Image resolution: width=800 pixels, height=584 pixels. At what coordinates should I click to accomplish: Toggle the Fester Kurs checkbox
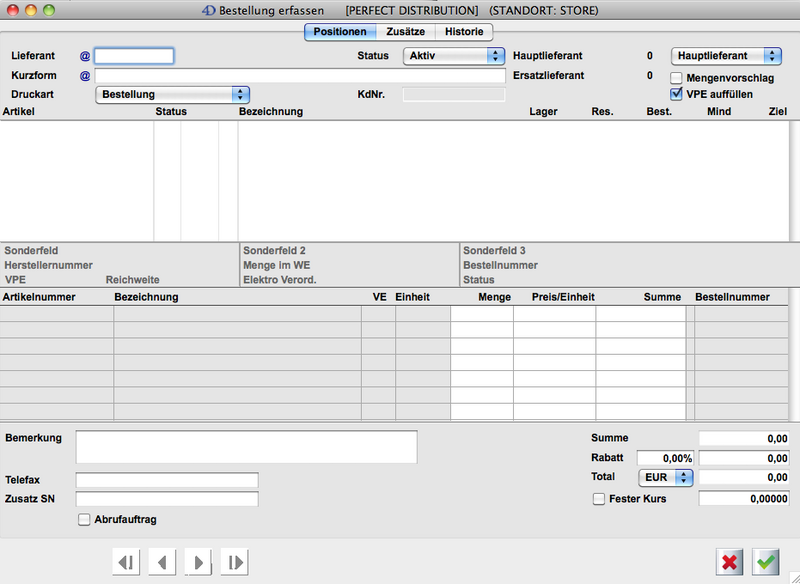point(599,498)
